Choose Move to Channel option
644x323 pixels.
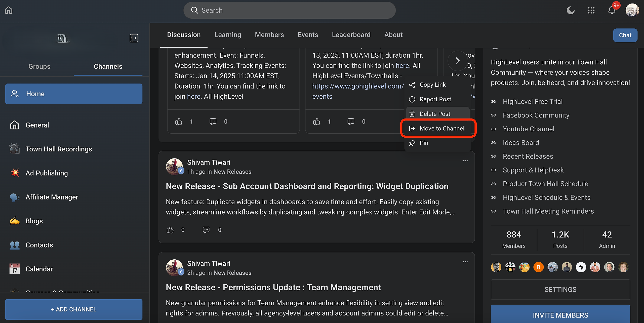tap(438, 128)
